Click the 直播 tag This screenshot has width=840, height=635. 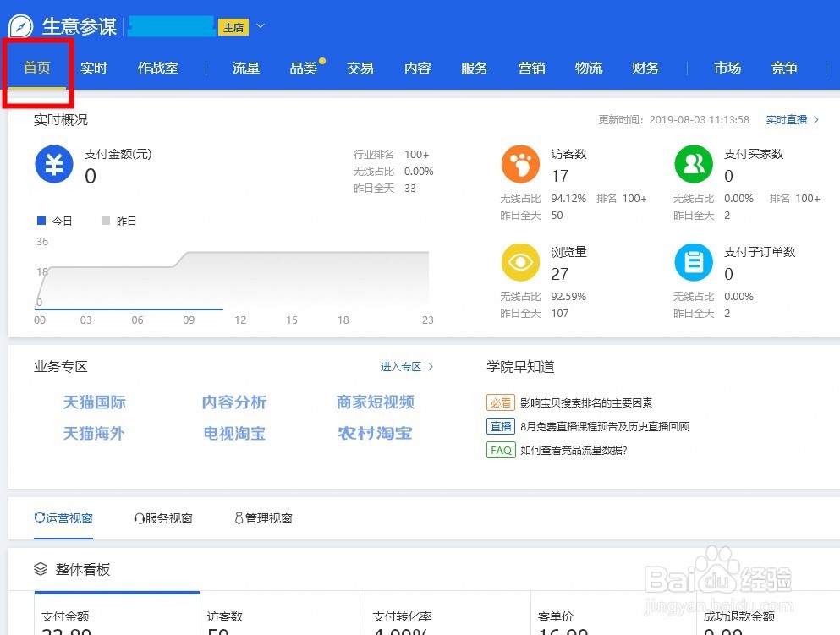click(x=500, y=426)
